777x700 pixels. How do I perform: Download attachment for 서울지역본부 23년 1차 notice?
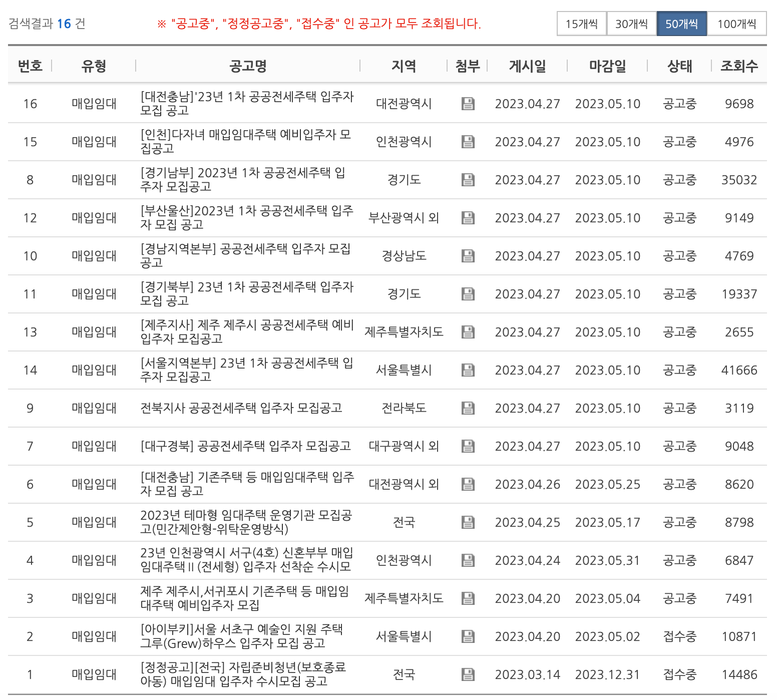468,370
